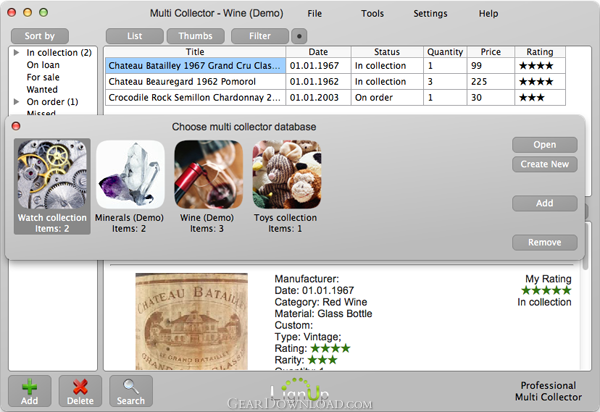
Task: Click the red X Delete button
Action: point(80,391)
